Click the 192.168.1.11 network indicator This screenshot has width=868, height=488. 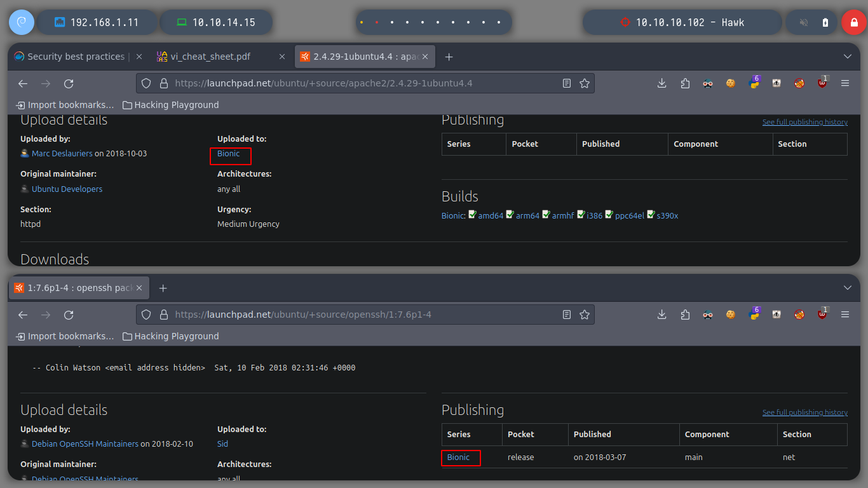[97, 22]
